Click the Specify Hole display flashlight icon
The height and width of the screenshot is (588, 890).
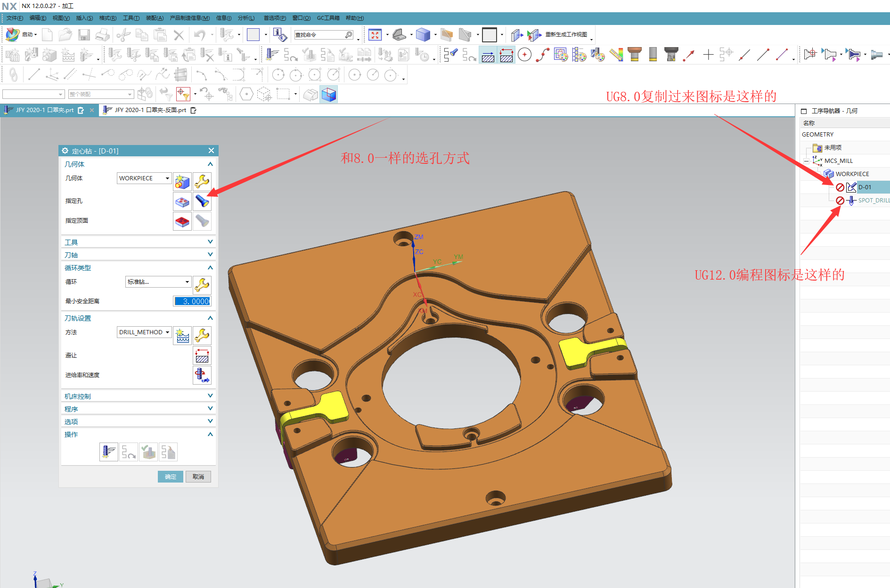[x=202, y=201]
